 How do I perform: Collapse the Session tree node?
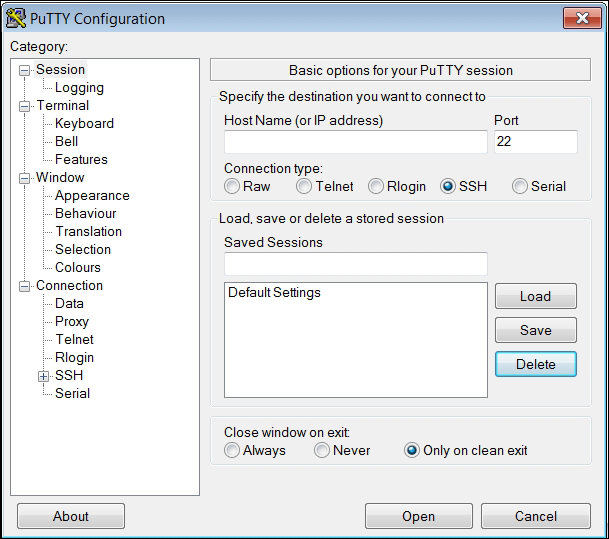(24, 70)
